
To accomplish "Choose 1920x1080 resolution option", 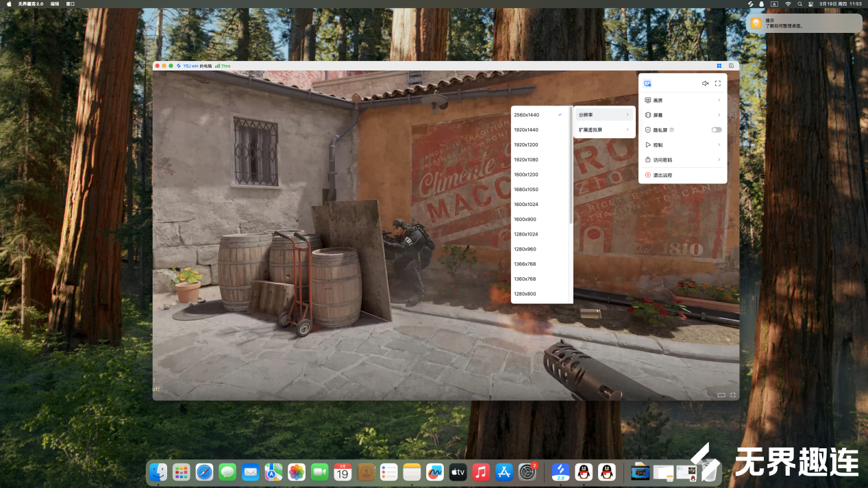I will (526, 159).
